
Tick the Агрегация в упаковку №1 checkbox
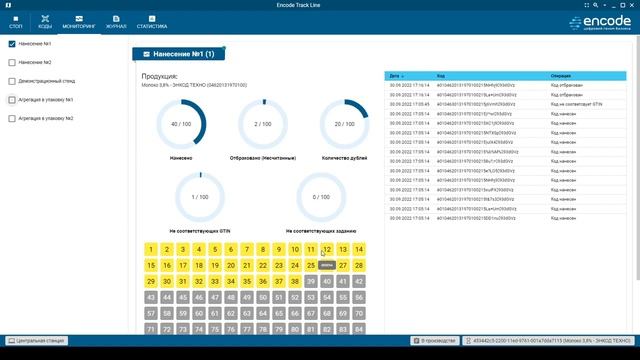pos(12,100)
